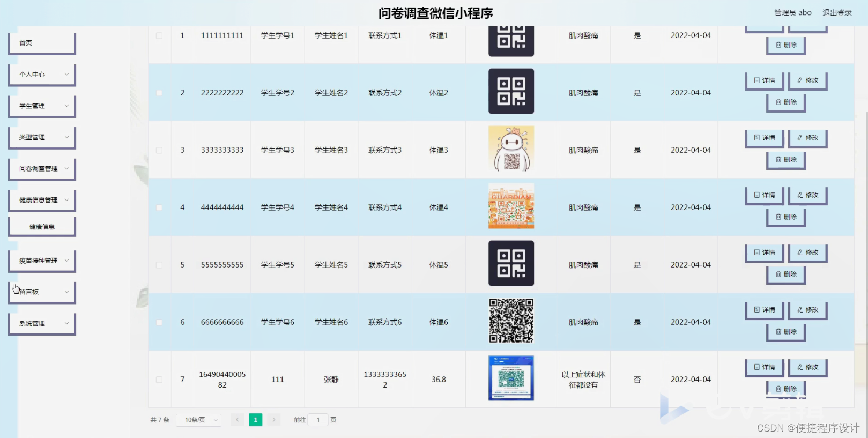Delete row 1111111111
The height and width of the screenshot is (438, 868).
786,45
